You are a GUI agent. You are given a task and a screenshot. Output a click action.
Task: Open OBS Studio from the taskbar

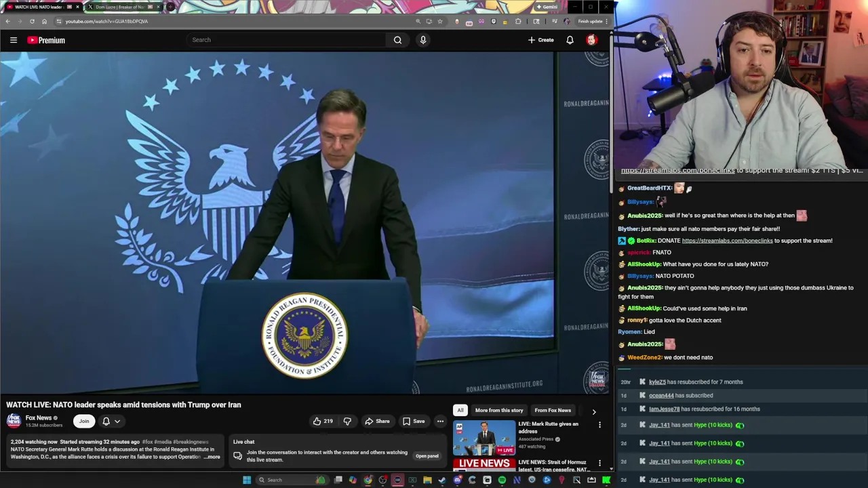[383, 480]
